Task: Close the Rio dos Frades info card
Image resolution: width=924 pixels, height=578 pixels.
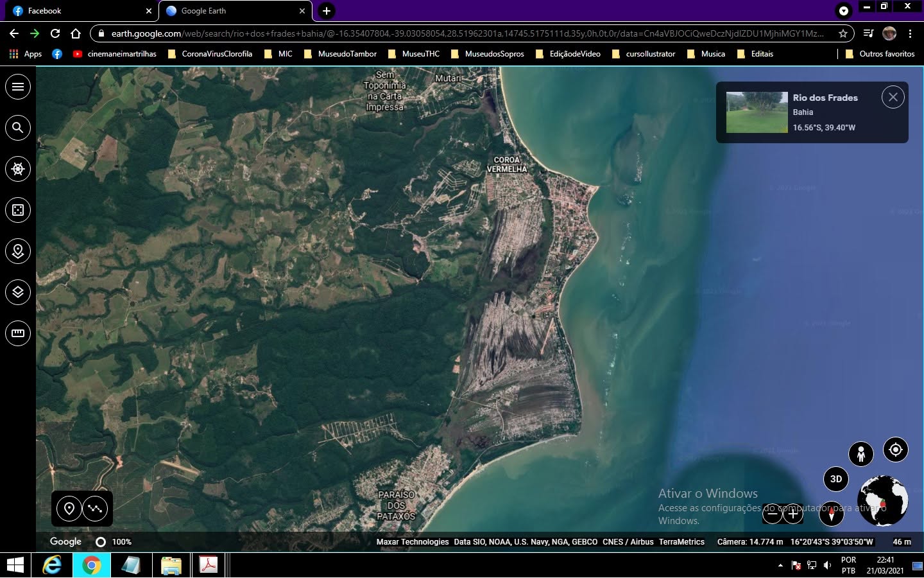Action: (x=893, y=97)
